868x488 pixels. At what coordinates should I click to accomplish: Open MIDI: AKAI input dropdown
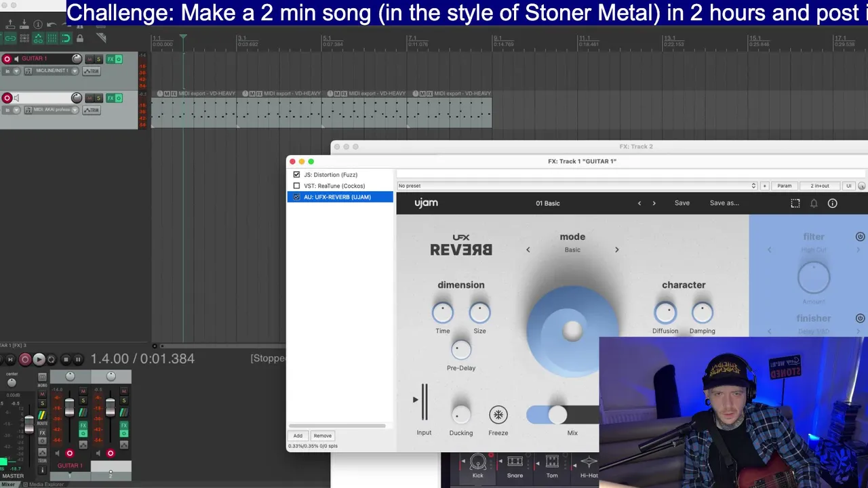pos(75,110)
